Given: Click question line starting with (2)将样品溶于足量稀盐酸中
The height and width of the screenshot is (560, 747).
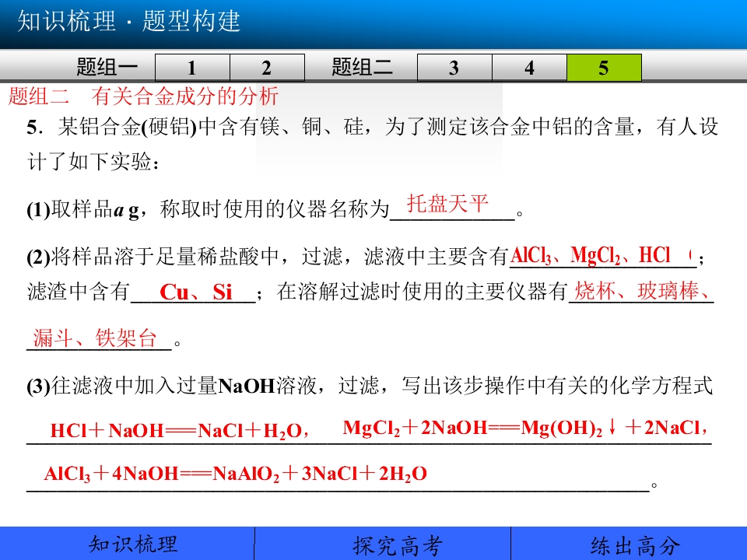Looking at the screenshot, I should coord(366,256).
